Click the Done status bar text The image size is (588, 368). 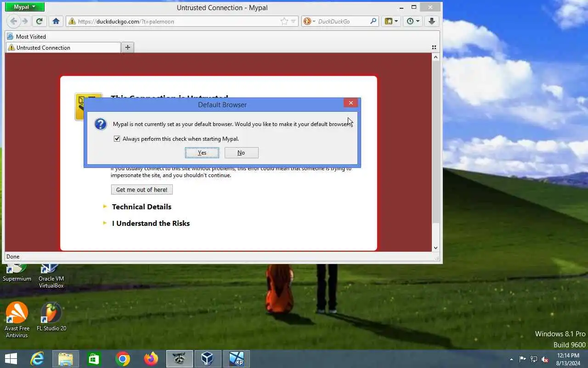[x=13, y=257]
